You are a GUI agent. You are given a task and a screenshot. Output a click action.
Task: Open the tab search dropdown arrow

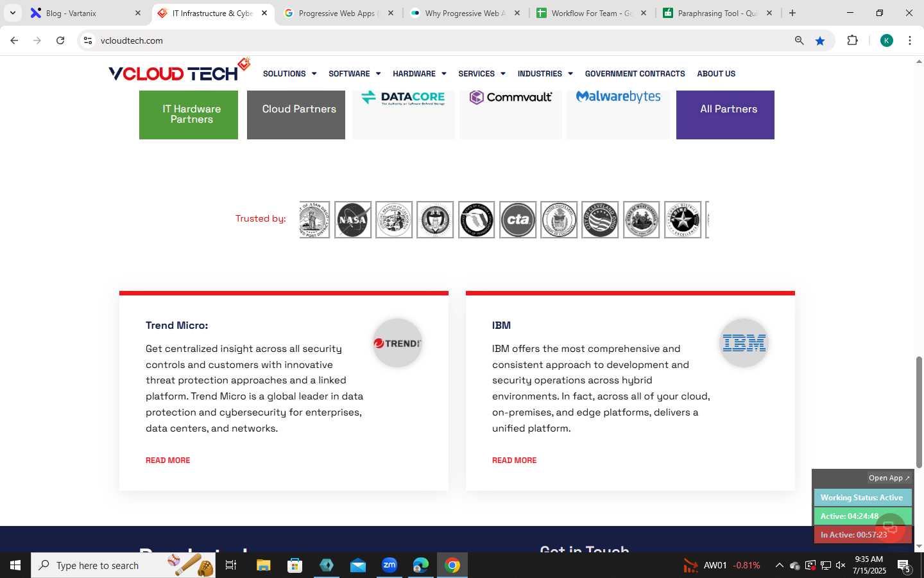[x=12, y=13]
